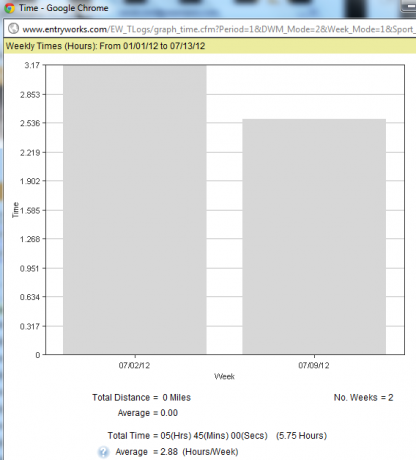This screenshot has width=416, height=460.
Task: Click the Total Distance 0 Miles text
Action: coord(141,397)
